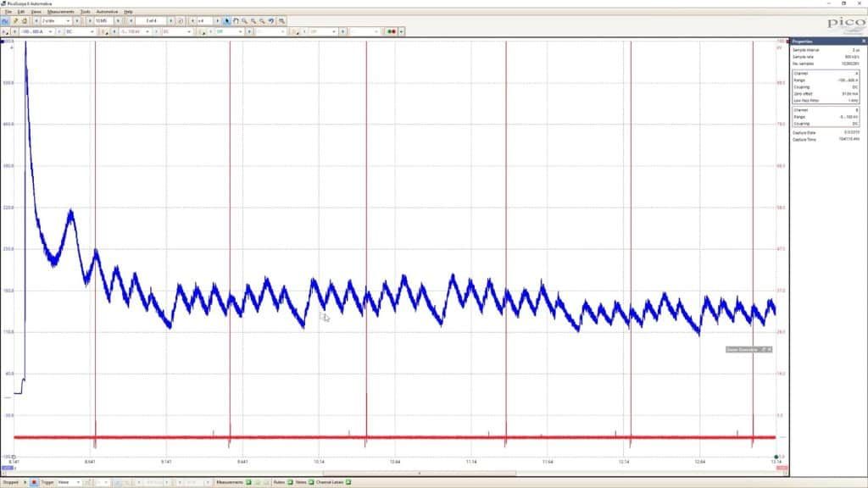Switch to spectrum mode icon
The height and width of the screenshot is (488, 868).
pos(25,20)
